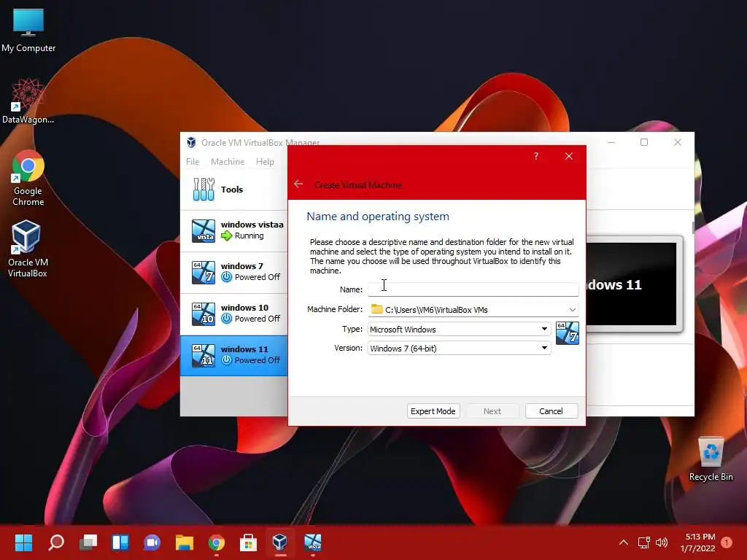
Task: Open Widgets from the taskbar
Action: click(x=120, y=542)
